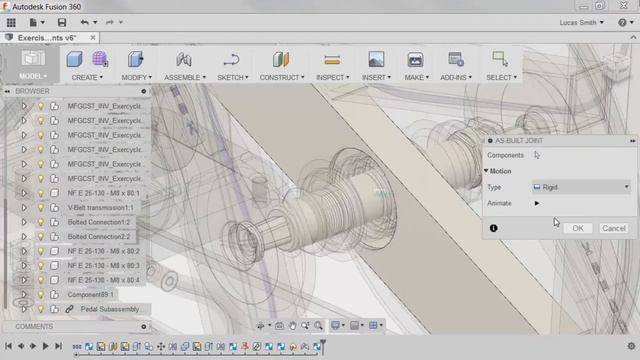Click the Components selection cursor
The height and width of the screenshot is (360, 640).
click(x=537, y=155)
